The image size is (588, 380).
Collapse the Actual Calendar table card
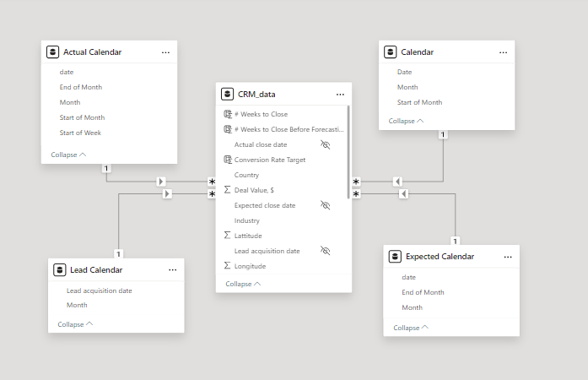pos(68,155)
